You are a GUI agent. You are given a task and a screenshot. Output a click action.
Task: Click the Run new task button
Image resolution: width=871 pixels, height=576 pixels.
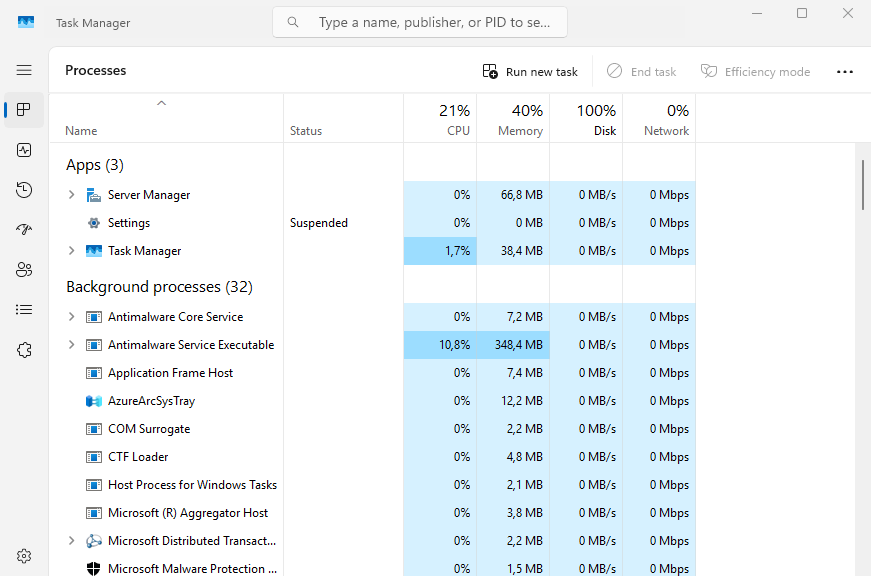(530, 72)
